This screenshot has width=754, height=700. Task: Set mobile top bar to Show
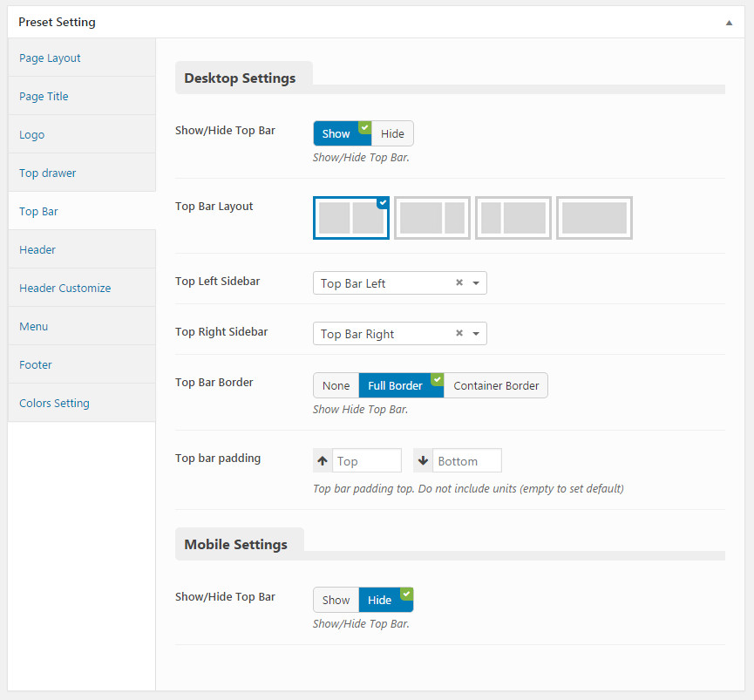[x=336, y=600]
